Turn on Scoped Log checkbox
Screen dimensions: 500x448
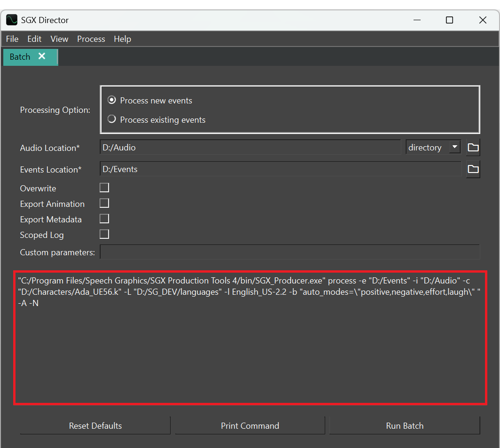[104, 234]
